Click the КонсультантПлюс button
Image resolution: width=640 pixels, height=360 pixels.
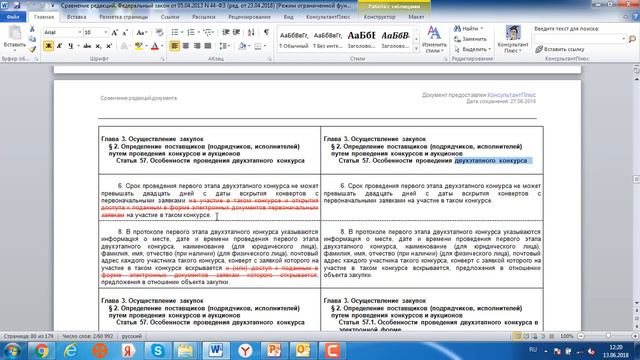(x=513, y=40)
